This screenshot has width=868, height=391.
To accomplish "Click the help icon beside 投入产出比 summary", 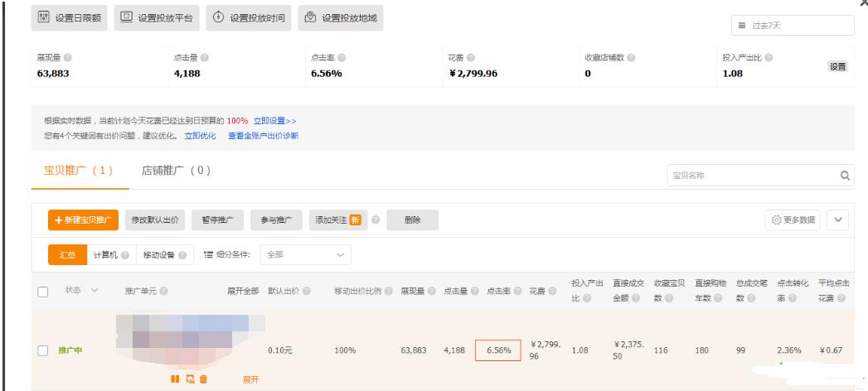I will pos(769,57).
